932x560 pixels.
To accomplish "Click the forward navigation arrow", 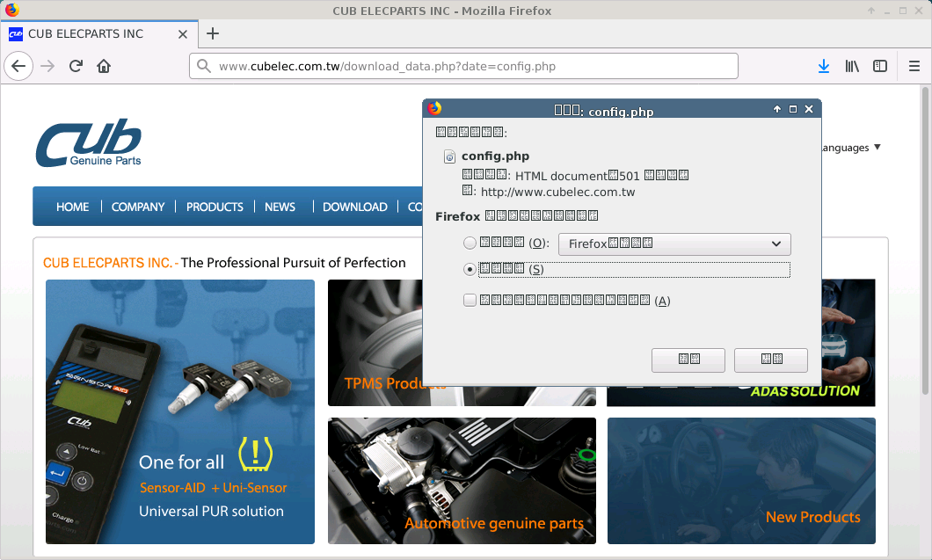I will (x=47, y=66).
